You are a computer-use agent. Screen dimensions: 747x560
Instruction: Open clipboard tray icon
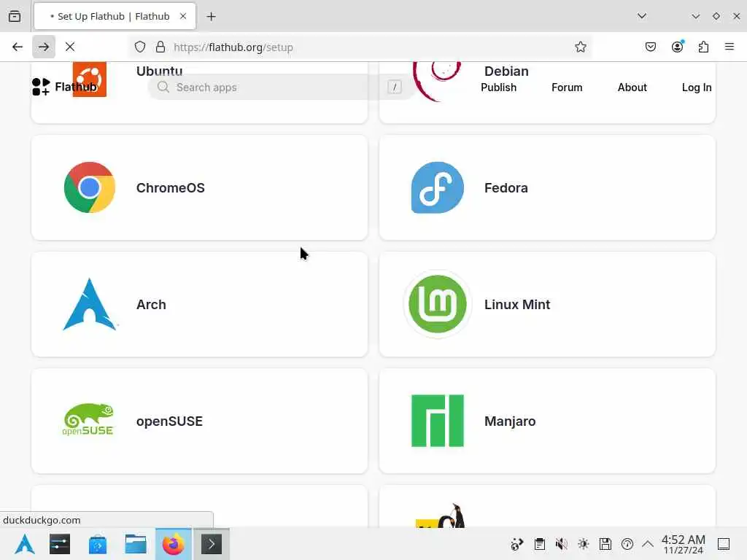[x=540, y=544]
